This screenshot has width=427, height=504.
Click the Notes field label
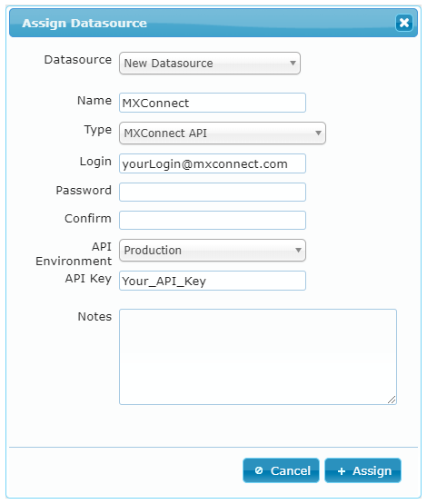pos(94,316)
